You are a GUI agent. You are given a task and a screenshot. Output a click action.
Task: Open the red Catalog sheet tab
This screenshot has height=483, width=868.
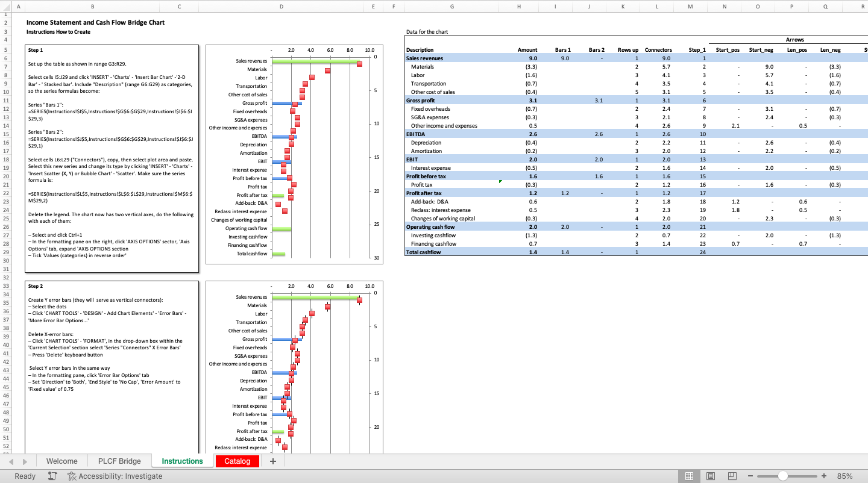[237, 461]
